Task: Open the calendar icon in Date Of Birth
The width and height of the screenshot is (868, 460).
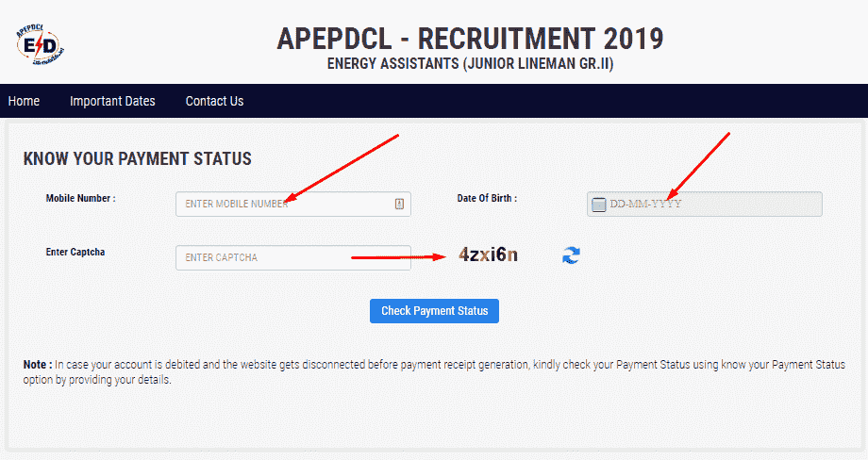Action: [598, 205]
